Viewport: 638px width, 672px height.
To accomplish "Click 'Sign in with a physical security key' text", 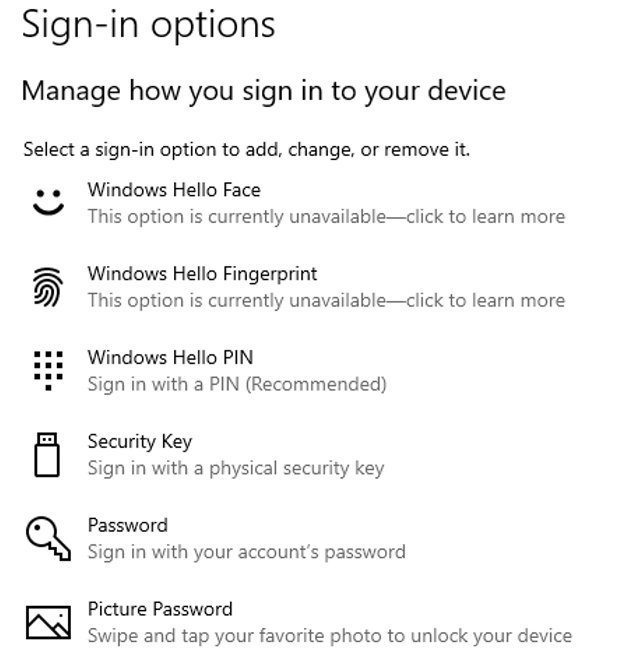I will point(236,468).
